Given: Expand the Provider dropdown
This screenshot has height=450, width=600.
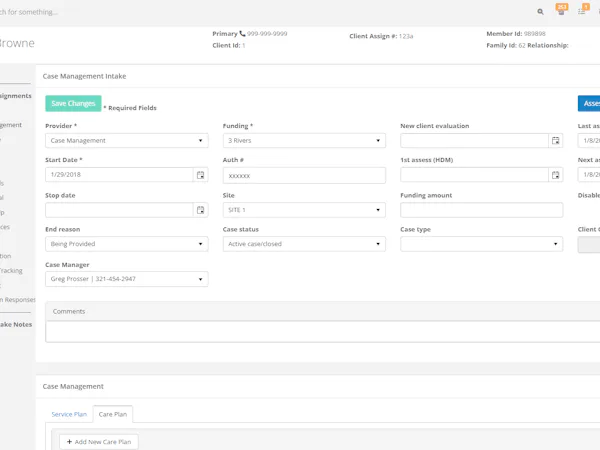Looking at the screenshot, I should [127, 140].
